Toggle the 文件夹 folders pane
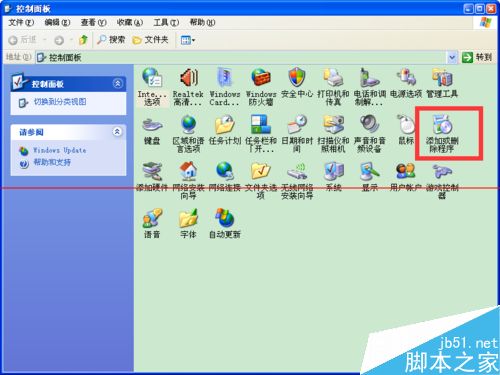The image size is (500, 375). (x=150, y=40)
